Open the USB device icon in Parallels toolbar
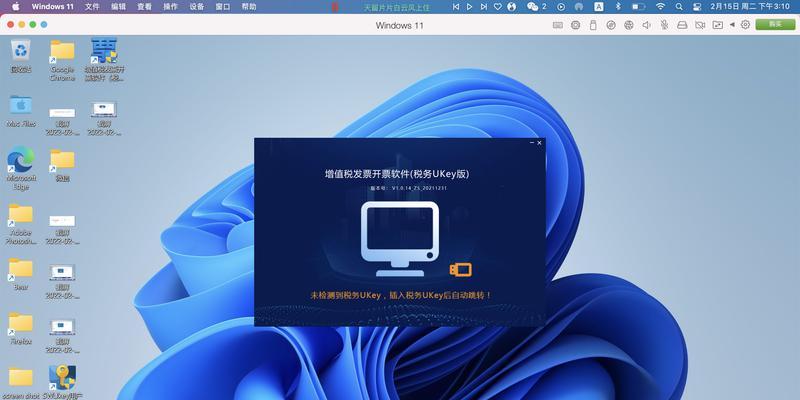The width and height of the screenshot is (800, 400). (593, 25)
